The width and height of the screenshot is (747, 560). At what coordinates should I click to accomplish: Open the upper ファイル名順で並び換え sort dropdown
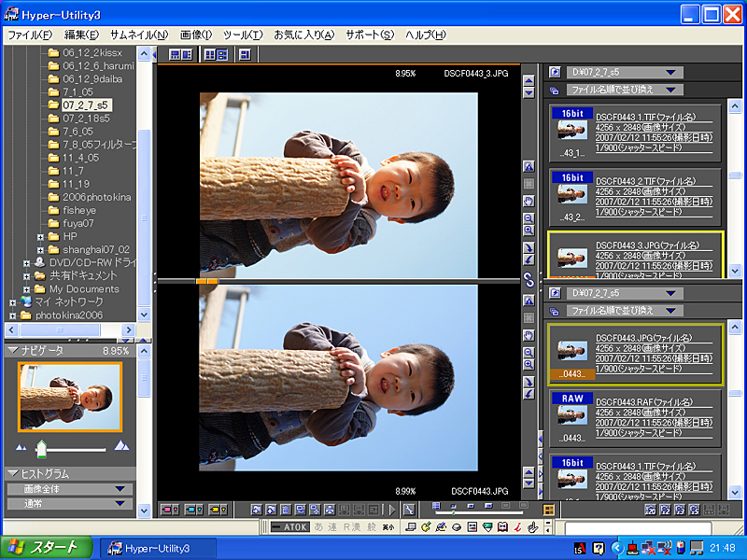click(625, 90)
